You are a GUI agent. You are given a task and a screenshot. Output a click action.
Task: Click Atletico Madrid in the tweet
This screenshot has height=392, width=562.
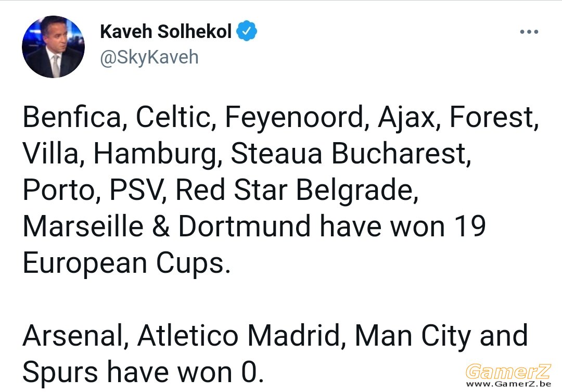[x=238, y=336]
